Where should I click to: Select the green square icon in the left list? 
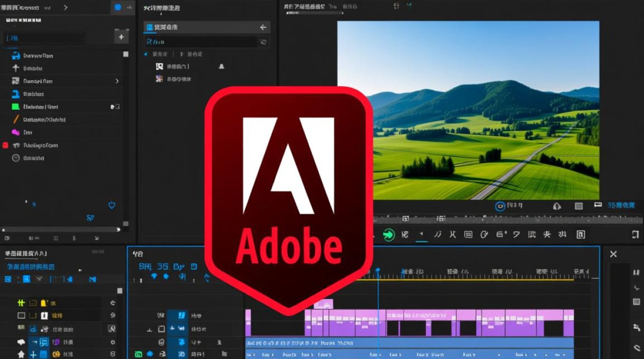point(15,107)
